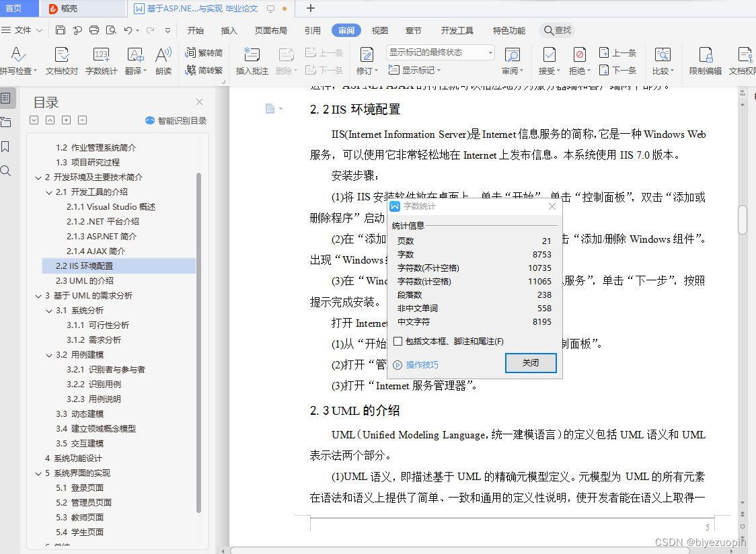
Task: Start 朗读 read aloud
Action: coord(163,61)
